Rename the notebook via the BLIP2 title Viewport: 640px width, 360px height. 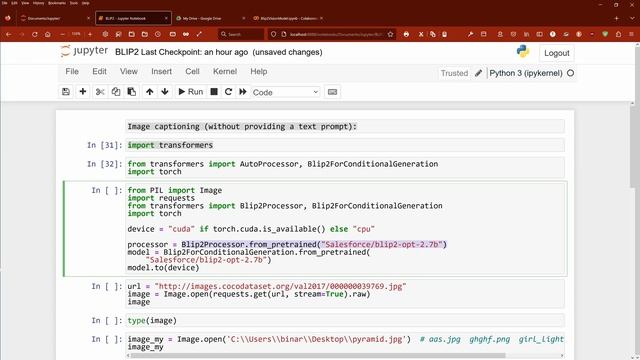[127, 52]
